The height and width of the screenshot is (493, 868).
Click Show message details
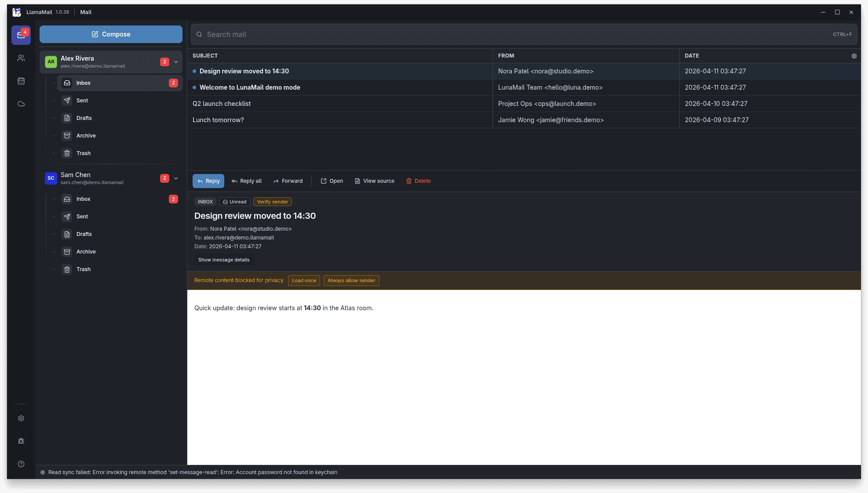click(224, 260)
